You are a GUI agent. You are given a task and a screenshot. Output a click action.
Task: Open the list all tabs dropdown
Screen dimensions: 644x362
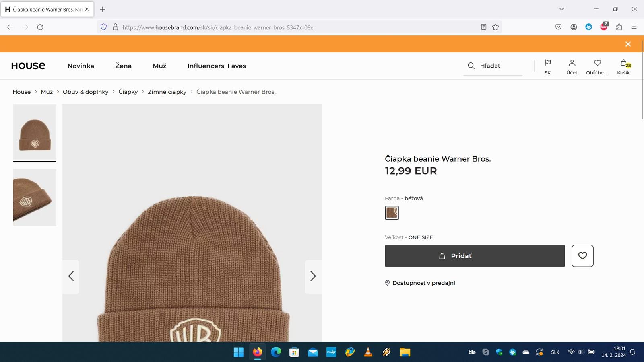561,9
